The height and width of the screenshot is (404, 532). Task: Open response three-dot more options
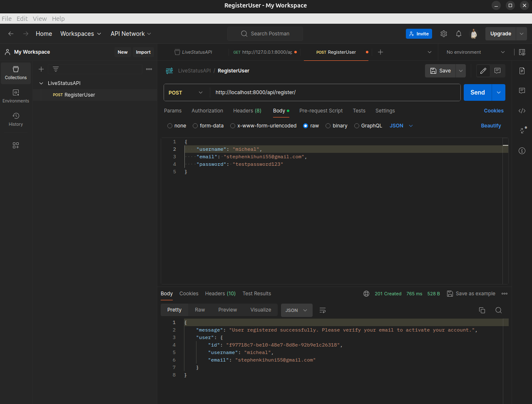click(505, 294)
